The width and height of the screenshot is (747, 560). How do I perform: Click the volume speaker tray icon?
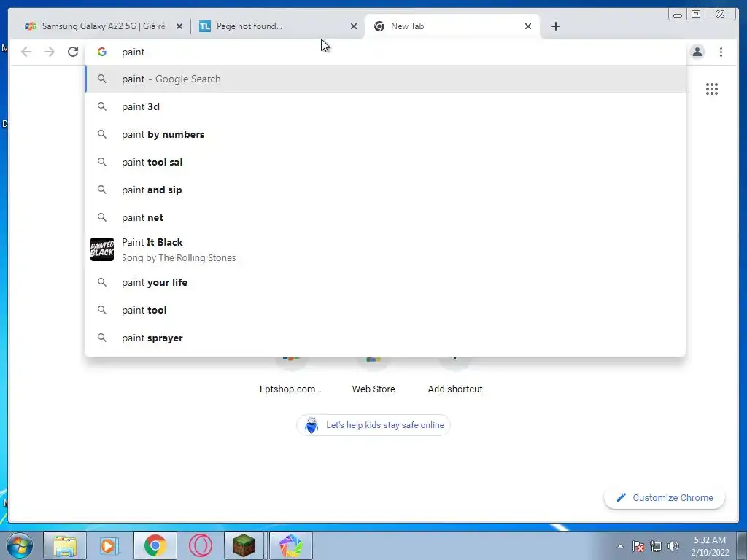(673, 546)
